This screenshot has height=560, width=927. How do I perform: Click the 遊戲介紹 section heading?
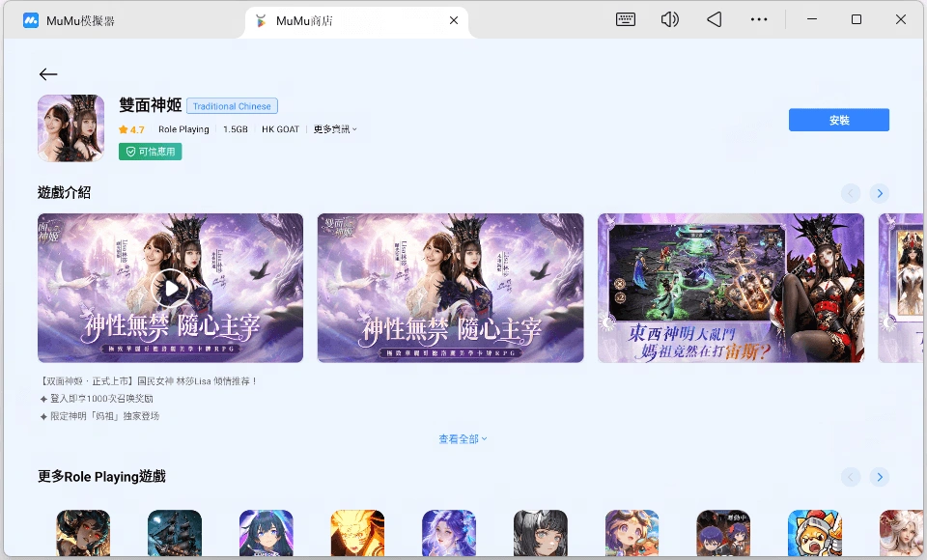(64, 192)
